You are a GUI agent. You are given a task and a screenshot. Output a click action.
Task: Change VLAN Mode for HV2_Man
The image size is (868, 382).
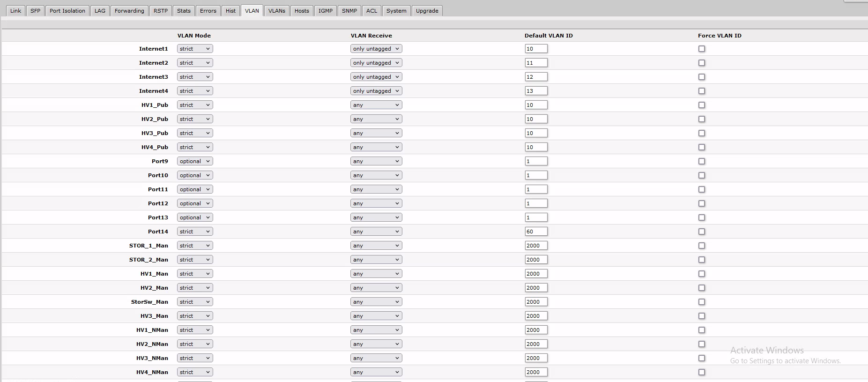point(195,288)
